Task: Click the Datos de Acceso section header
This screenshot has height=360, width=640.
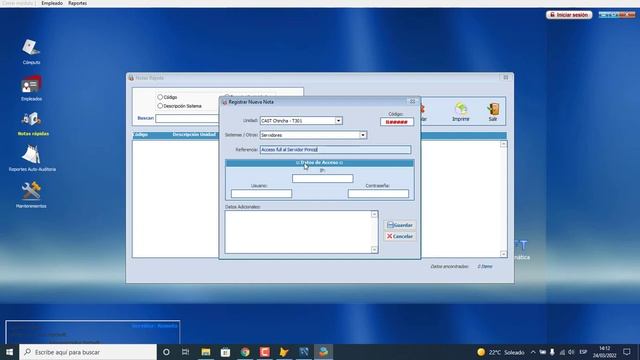Action: (x=320, y=163)
